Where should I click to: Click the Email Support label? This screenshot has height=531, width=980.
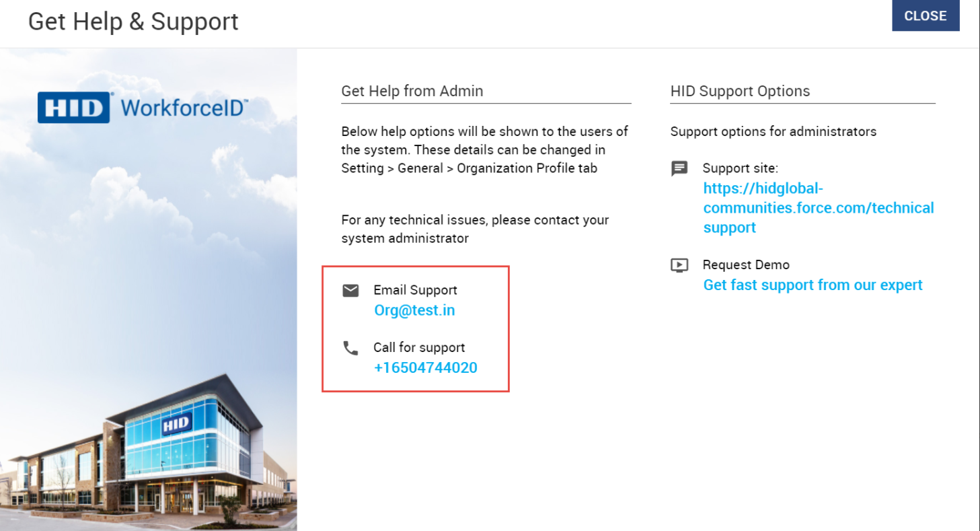click(415, 290)
